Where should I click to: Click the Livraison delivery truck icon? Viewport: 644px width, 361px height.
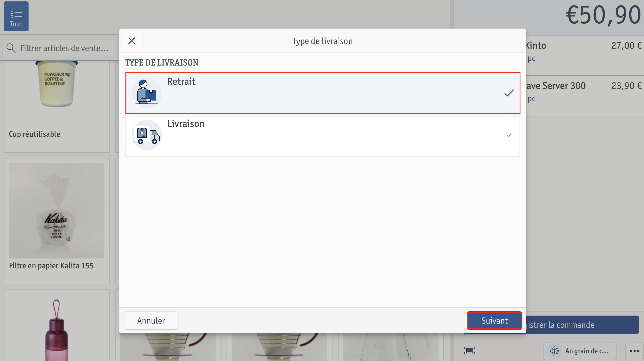(147, 135)
